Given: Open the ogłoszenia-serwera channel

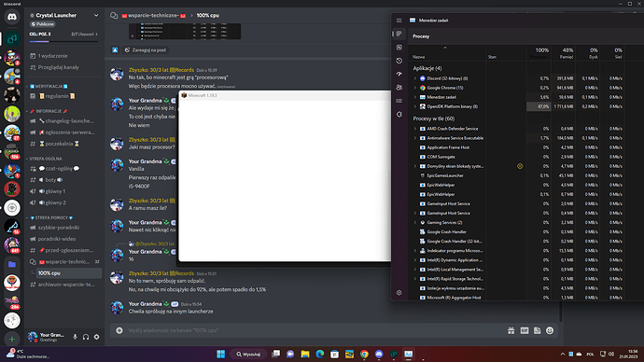Looking at the screenshot, I should 65,132.
